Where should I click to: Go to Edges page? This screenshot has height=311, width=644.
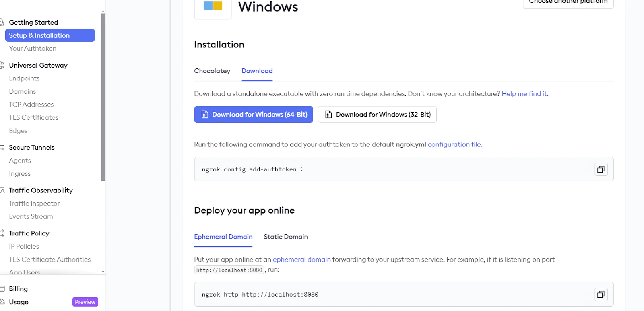[18, 131]
